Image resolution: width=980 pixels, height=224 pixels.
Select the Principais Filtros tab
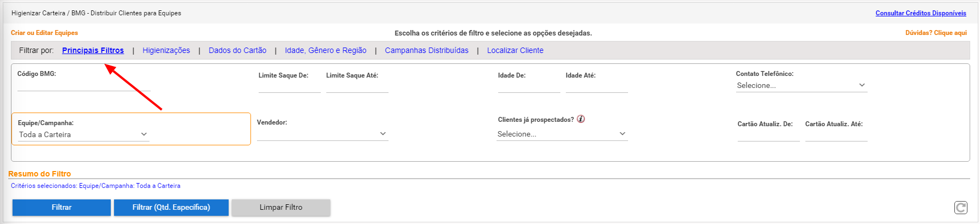93,50
